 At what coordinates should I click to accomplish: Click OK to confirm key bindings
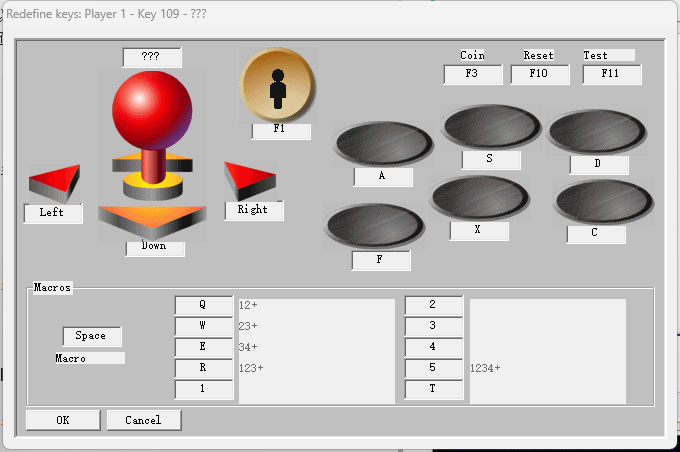(x=63, y=420)
